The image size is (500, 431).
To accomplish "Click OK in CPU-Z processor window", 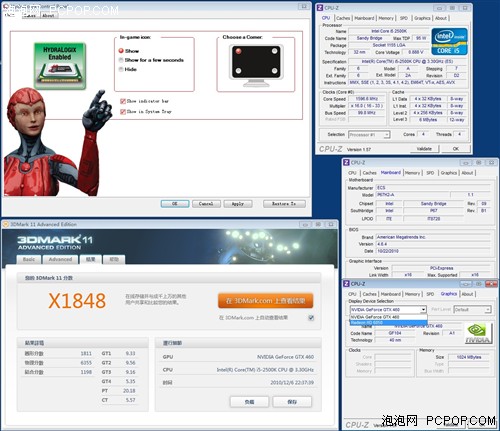I will (456, 149).
